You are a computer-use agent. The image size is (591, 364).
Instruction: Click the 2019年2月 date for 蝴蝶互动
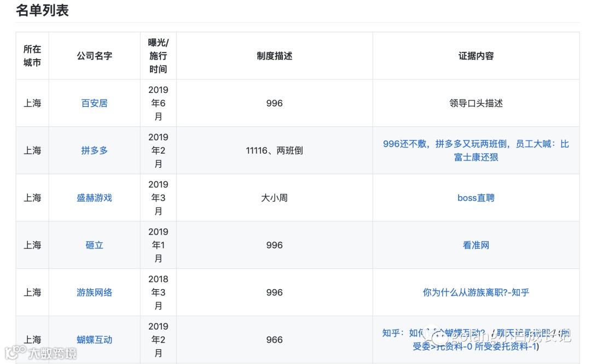(x=158, y=340)
